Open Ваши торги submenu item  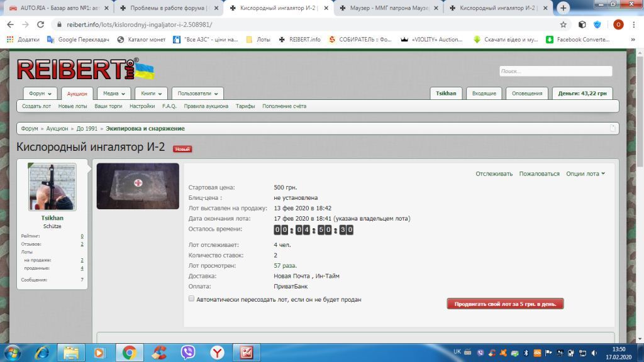pos(108,106)
